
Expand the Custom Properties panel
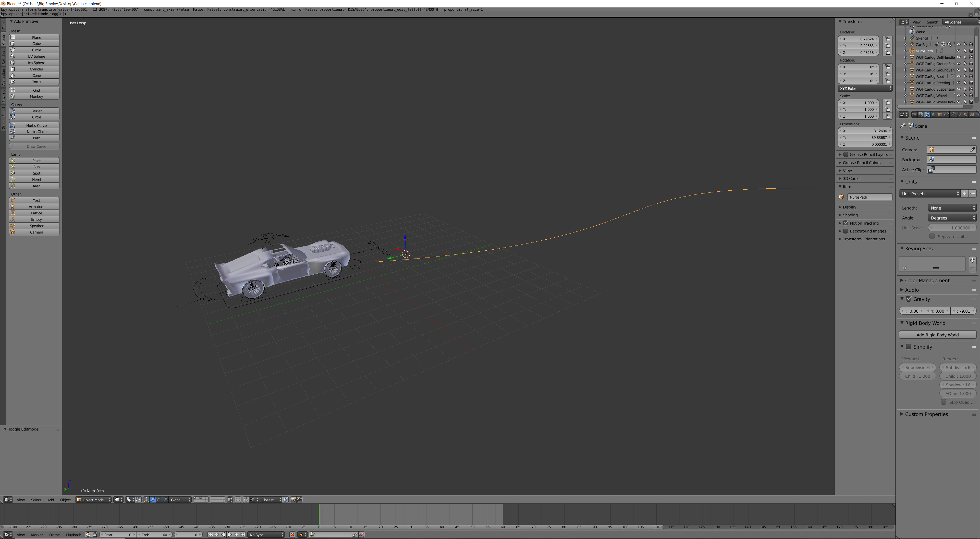926,414
